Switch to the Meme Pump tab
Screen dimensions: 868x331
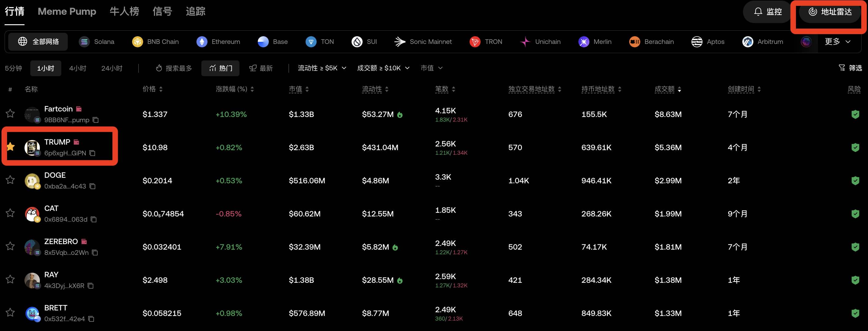coord(67,11)
